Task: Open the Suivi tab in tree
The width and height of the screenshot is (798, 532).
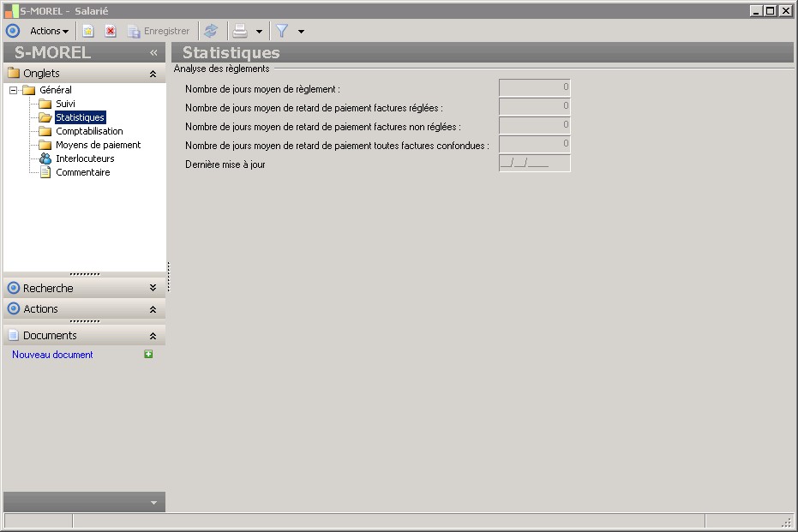Action: [65, 104]
